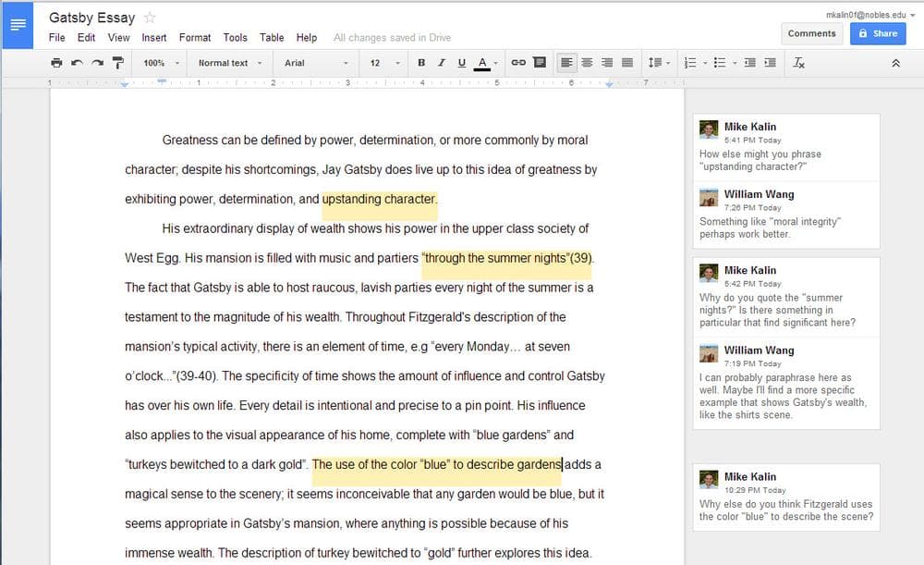Open the Table menu
Image resolution: width=924 pixels, height=565 pixels.
pos(271,38)
